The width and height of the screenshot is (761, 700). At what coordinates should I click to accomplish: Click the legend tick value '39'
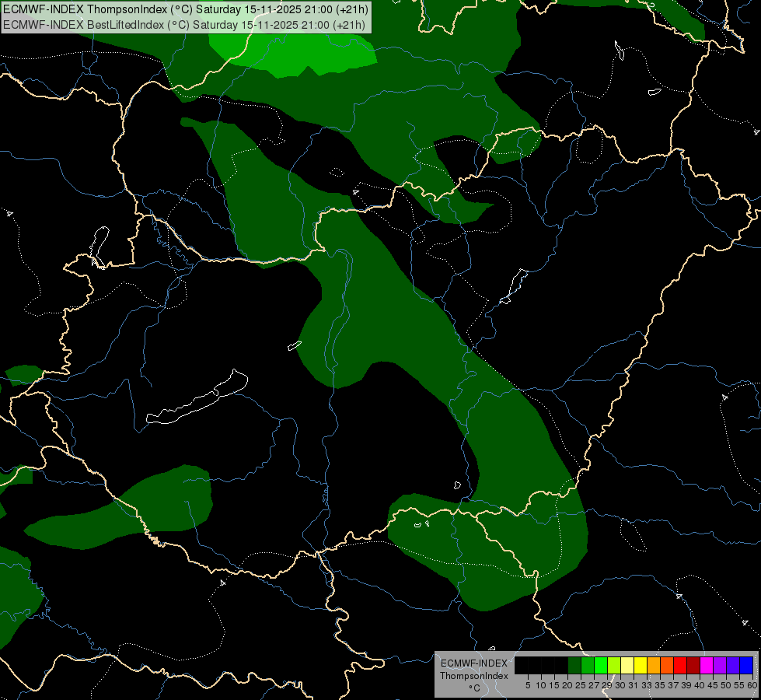pos(686,685)
